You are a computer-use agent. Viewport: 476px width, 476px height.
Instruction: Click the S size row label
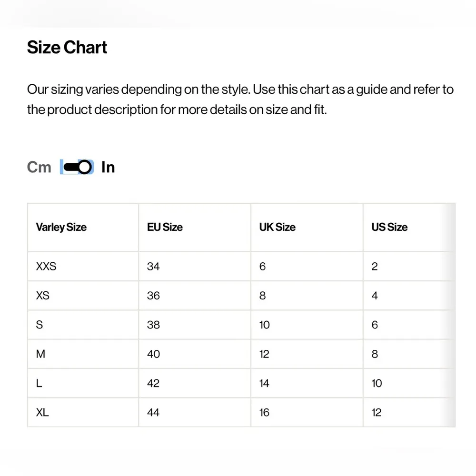click(40, 325)
